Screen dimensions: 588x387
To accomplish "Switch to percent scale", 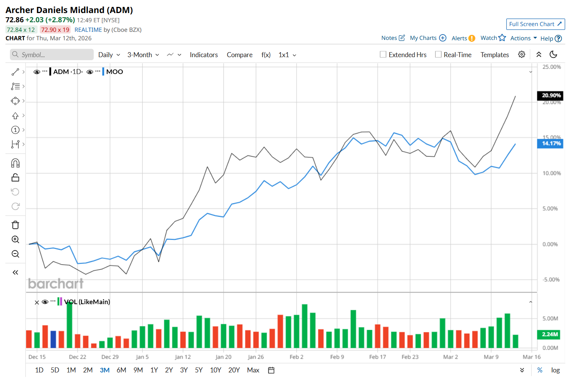I will pos(540,370).
